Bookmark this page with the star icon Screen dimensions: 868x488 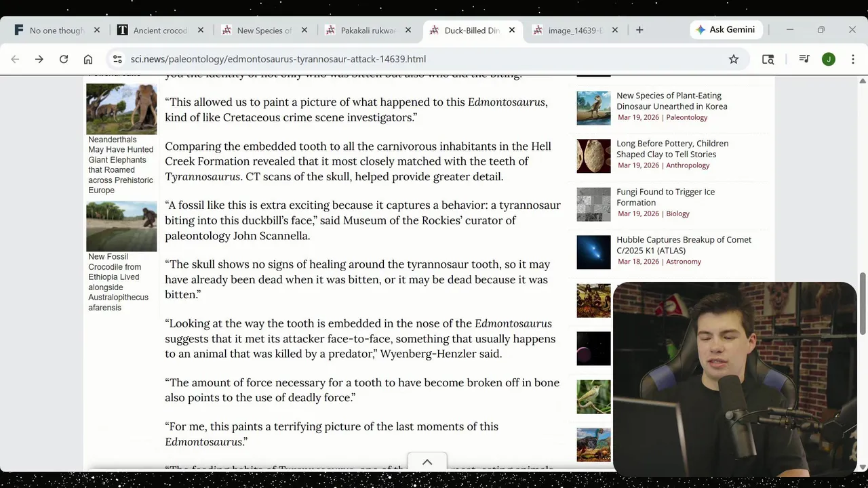pyautogui.click(x=734, y=59)
